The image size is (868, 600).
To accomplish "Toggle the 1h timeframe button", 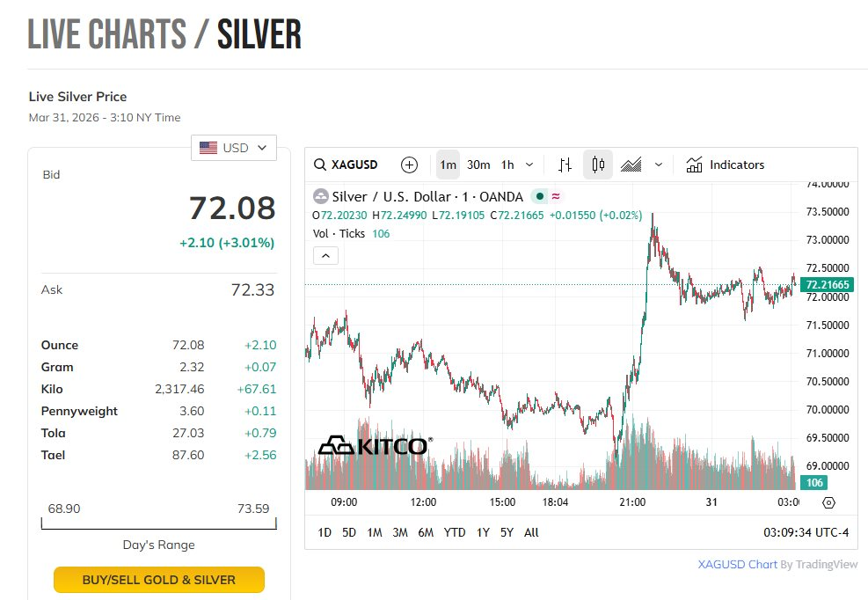I will tap(507, 165).
